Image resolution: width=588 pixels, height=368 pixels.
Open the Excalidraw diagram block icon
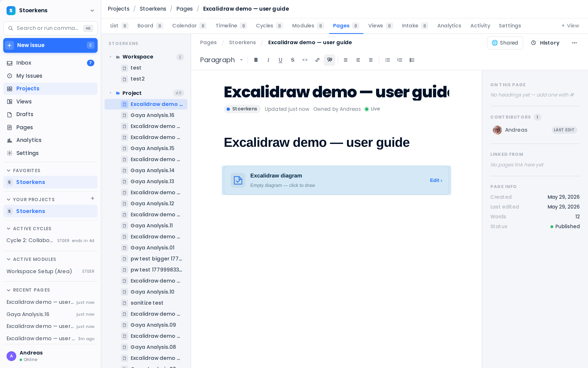pos(238,180)
